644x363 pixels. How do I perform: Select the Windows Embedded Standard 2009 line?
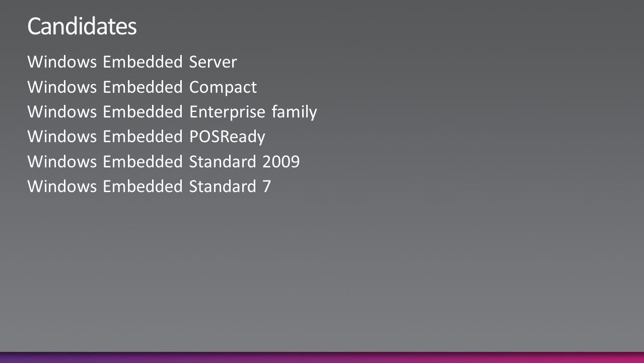pyautogui.click(x=164, y=161)
